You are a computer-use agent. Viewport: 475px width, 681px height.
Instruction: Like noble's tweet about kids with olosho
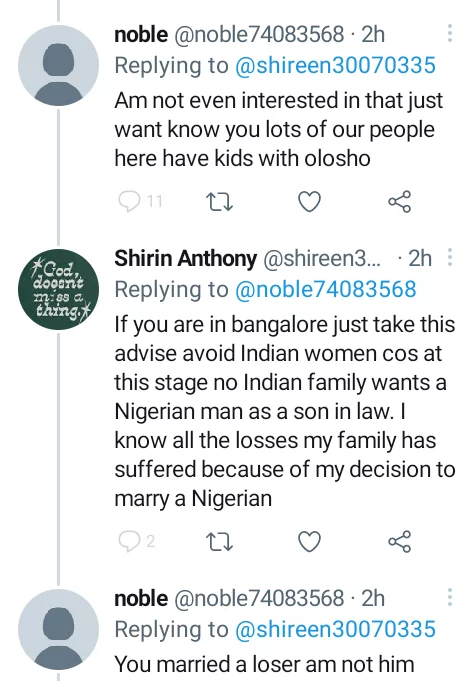[310, 202]
